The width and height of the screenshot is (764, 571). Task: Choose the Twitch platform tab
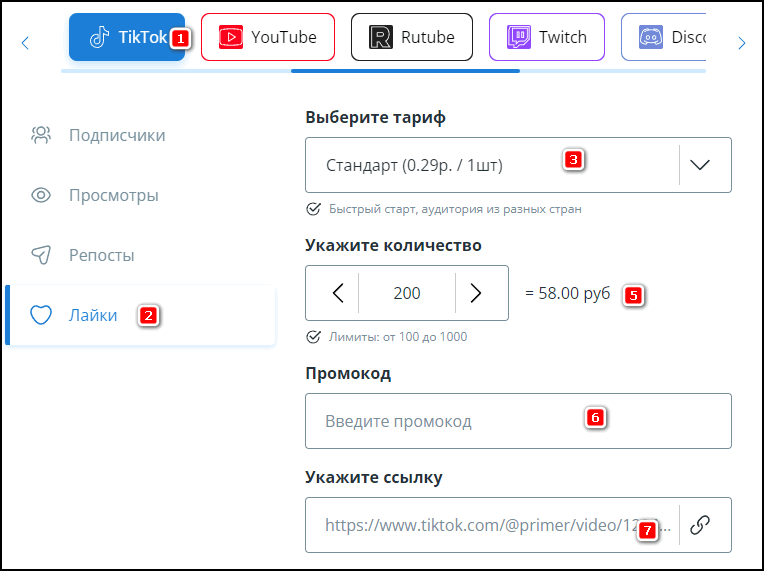547,37
